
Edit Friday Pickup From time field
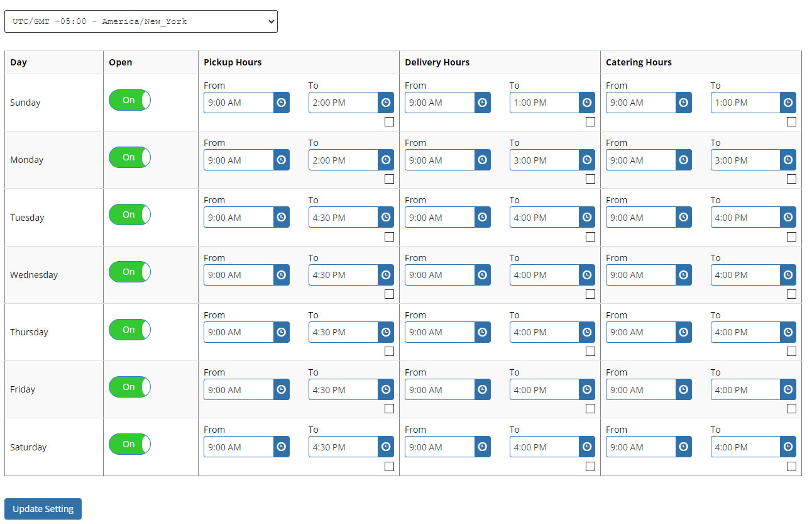239,389
